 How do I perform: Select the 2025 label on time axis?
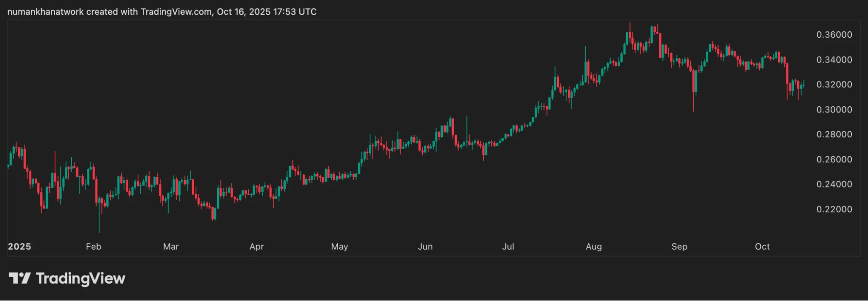[20, 246]
